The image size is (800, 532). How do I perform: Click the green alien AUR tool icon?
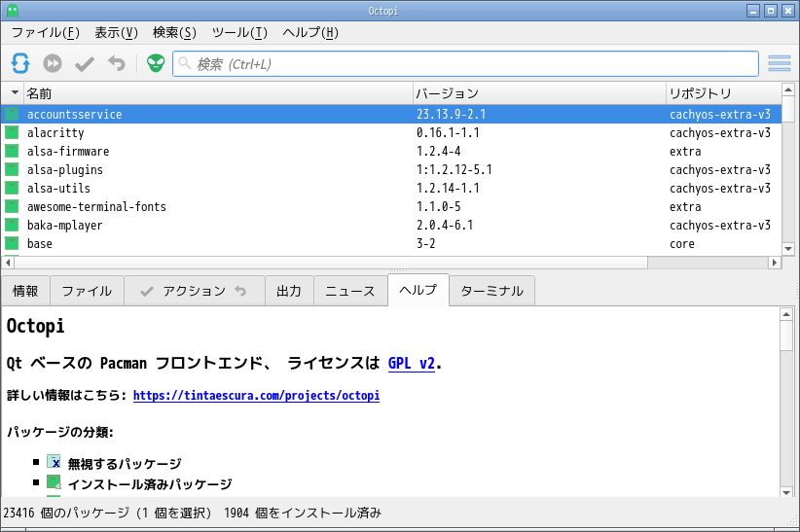156,64
